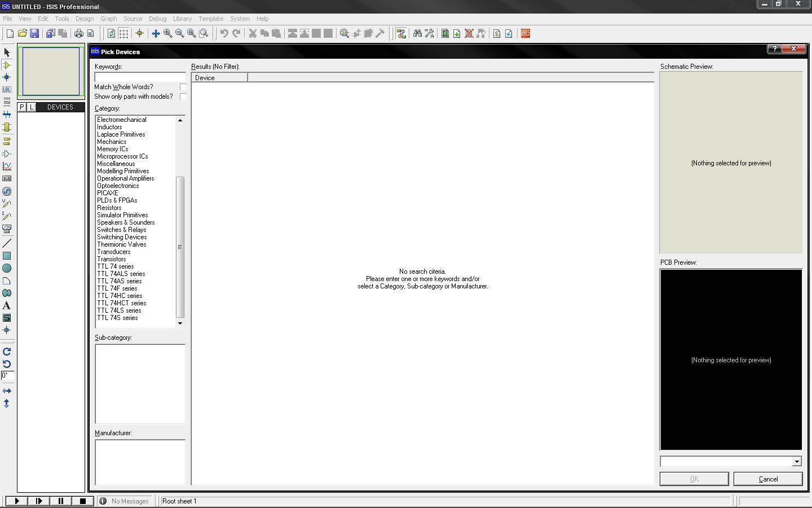
Task: Enable Match Whole Words option
Action: click(x=183, y=86)
